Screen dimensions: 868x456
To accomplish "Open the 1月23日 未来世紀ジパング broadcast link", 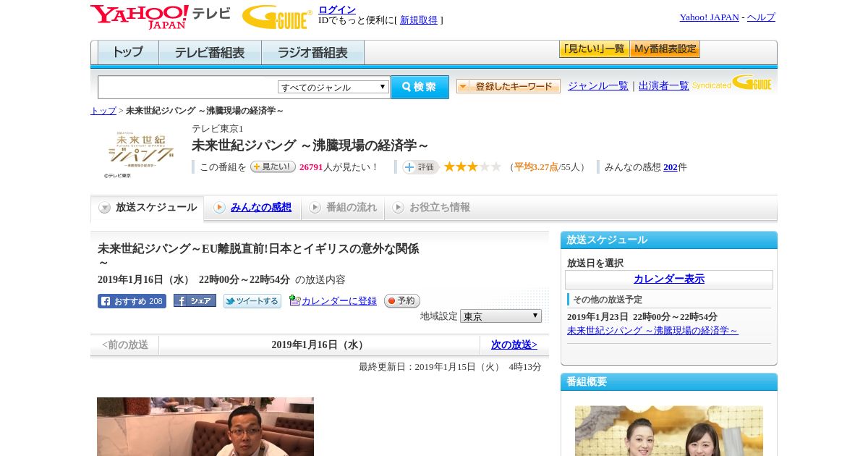I will point(652,331).
